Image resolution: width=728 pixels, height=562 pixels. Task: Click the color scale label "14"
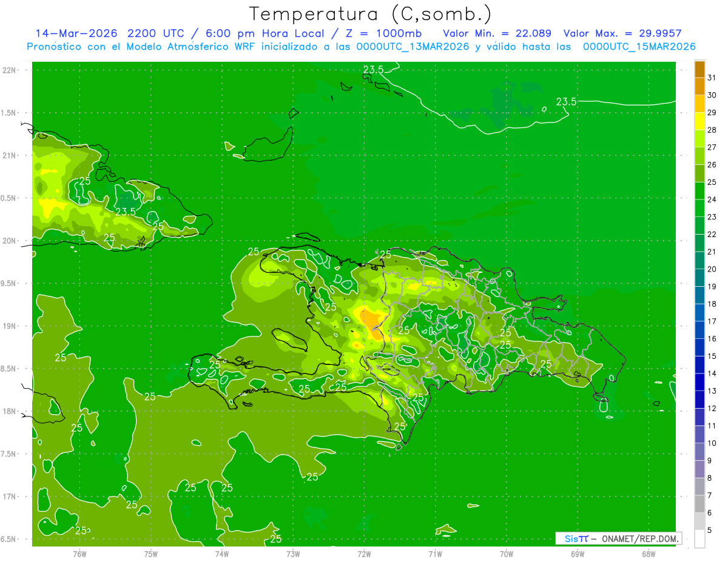click(x=712, y=374)
